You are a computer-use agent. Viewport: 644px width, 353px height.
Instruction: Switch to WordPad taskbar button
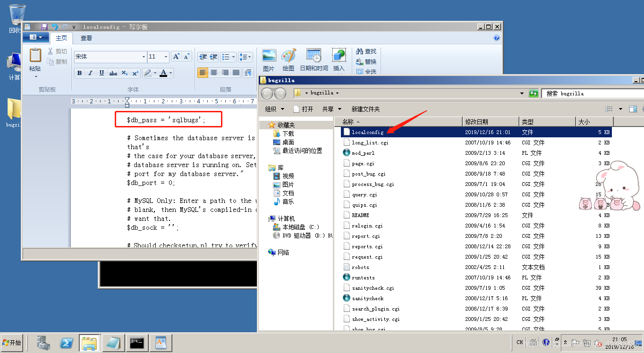(161, 343)
